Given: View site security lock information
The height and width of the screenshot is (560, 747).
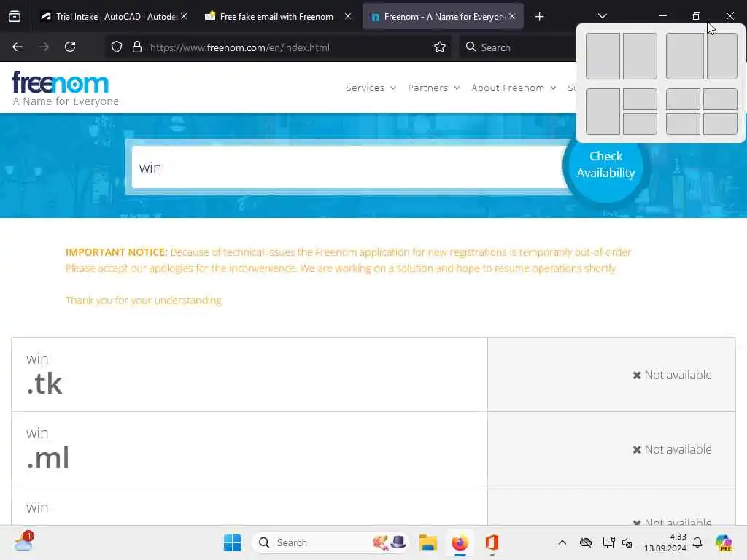Looking at the screenshot, I should click(x=137, y=47).
